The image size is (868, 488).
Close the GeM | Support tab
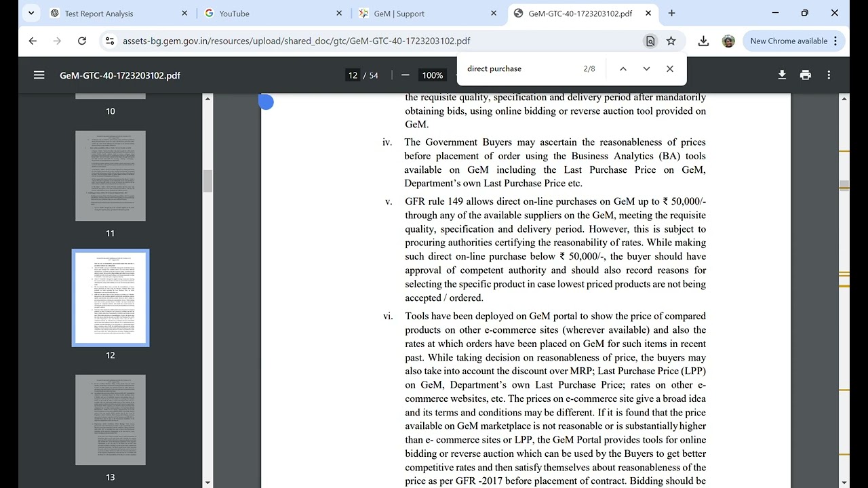pos(494,14)
